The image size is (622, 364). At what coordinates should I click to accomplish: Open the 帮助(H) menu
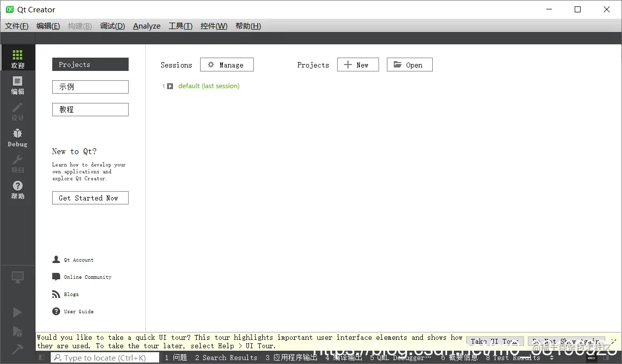248,26
